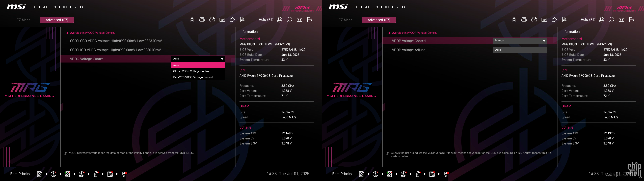Choose Global VDDG Voltage Control option
Screen dimensions: 644x181
(x=198, y=71)
